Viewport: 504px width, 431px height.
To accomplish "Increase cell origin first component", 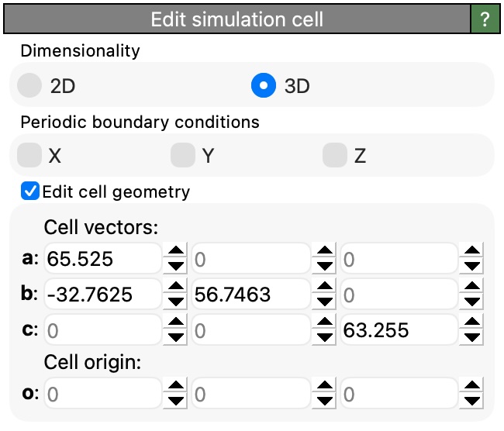I will [x=176, y=388].
